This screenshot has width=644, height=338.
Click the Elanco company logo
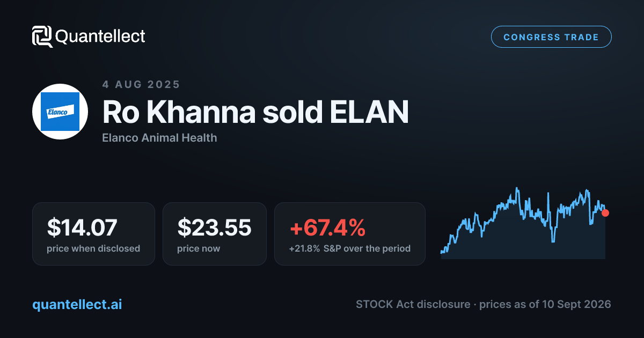[x=60, y=112]
